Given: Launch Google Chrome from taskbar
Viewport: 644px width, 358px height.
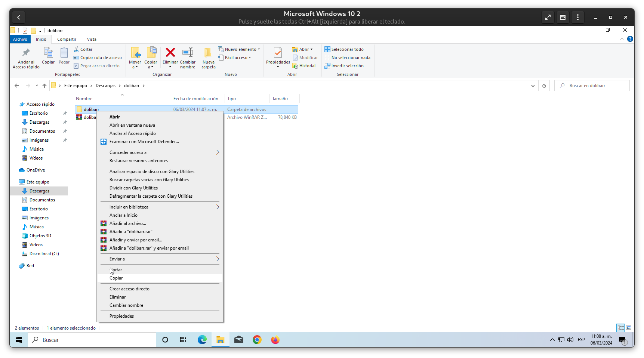Looking at the screenshot, I should click(x=257, y=340).
